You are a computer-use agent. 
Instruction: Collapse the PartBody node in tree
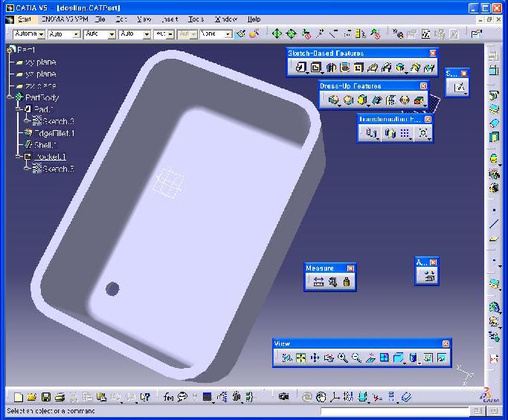(10, 97)
